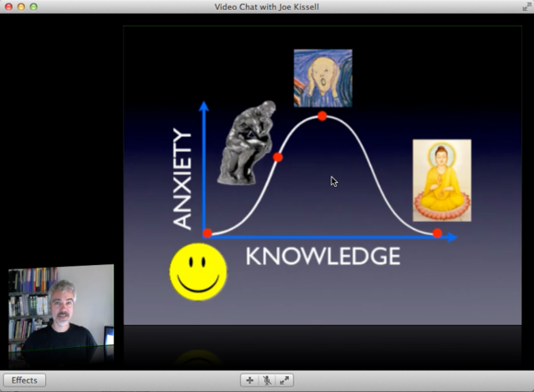Click the red dot at graph origin
Viewport: 534px width, 392px height.
[207, 233]
